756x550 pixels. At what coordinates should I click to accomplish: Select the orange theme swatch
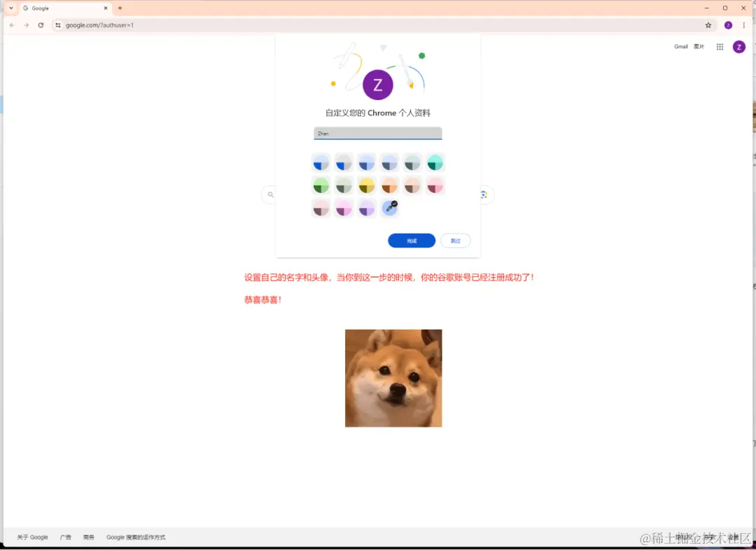coord(389,185)
